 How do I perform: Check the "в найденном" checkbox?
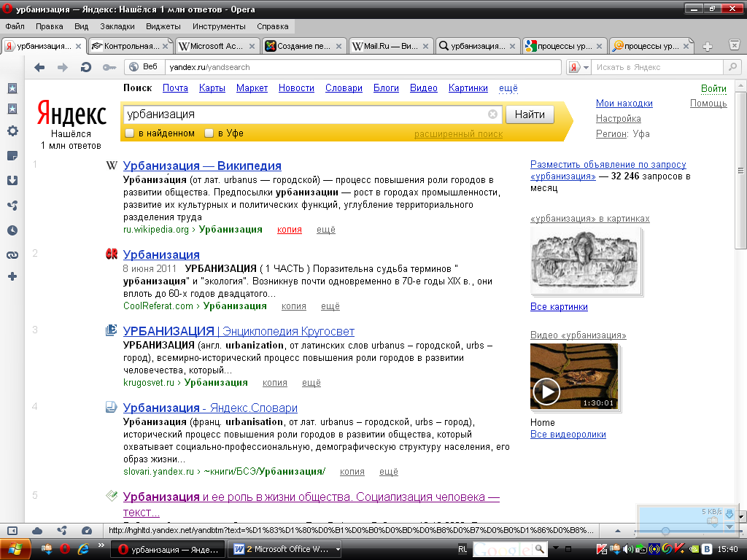pyautogui.click(x=129, y=133)
